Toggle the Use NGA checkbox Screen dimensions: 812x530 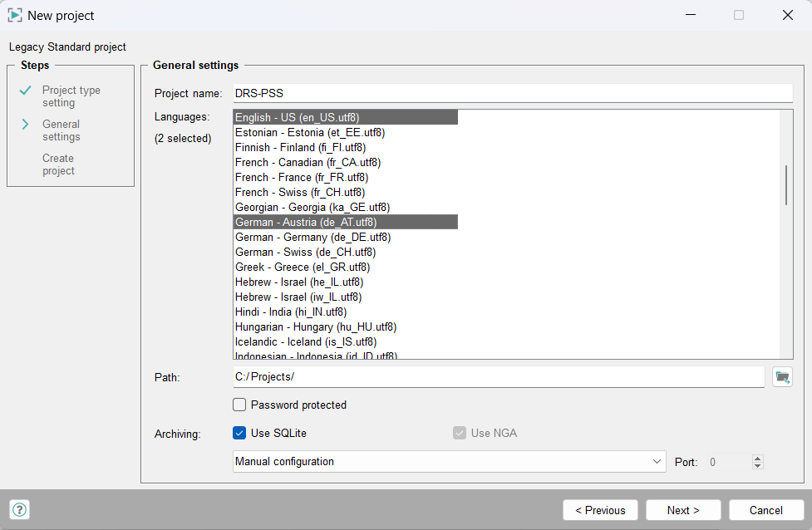coord(460,433)
